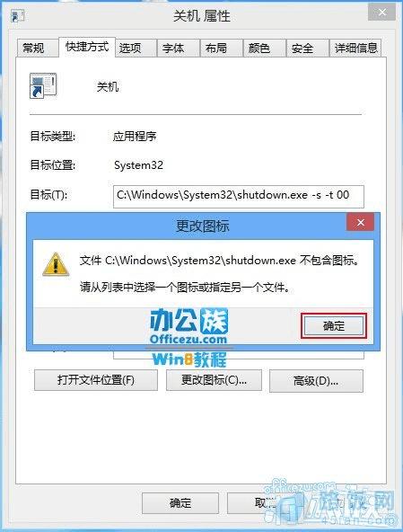Click 确定 at the bottom of properties
403x532 pixels.
[180, 503]
